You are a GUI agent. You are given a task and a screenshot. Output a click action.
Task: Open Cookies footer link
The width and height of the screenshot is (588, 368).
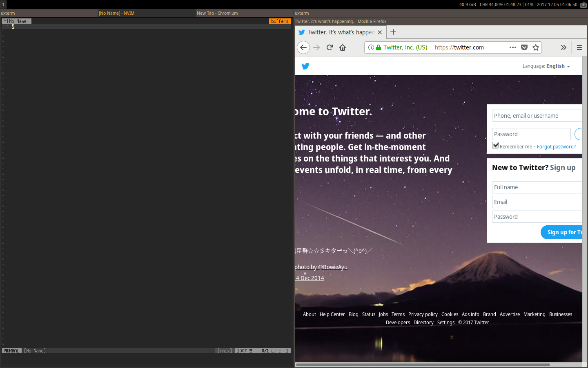pyautogui.click(x=450, y=314)
